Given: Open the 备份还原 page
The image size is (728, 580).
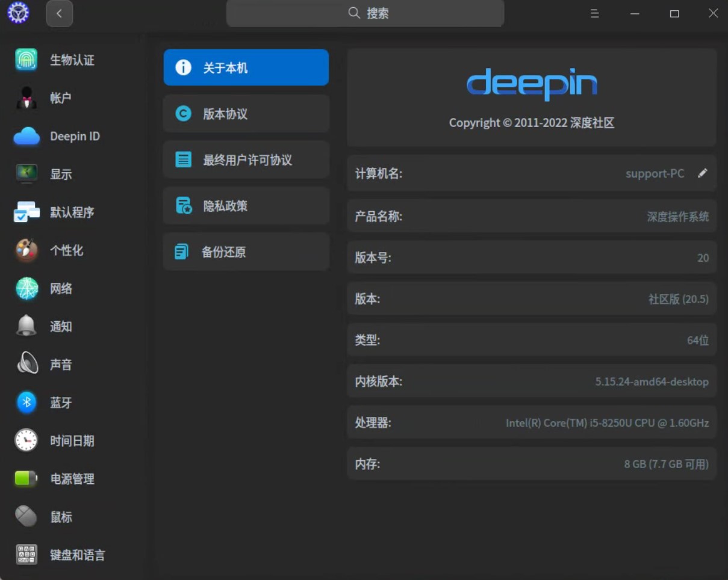Looking at the screenshot, I should [246, 251].
